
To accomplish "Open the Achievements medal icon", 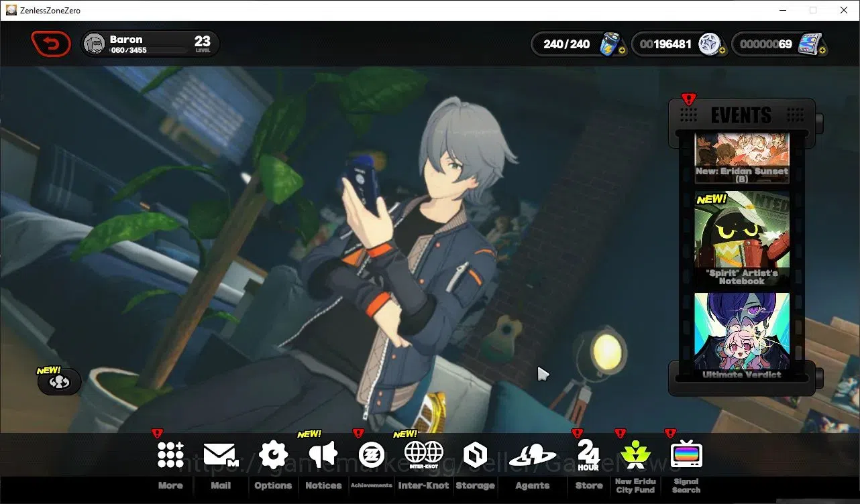I will click(x=371, y=455).
